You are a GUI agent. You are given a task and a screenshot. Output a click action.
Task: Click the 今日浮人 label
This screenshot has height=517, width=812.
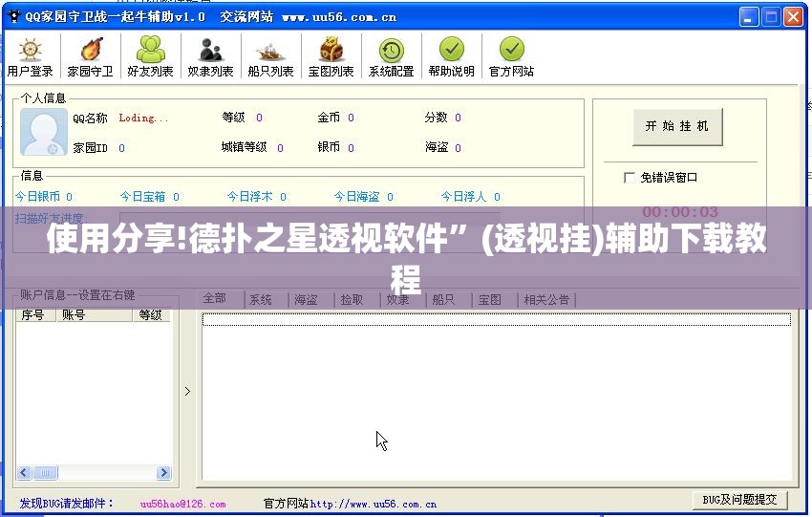[x=463, y=197]
